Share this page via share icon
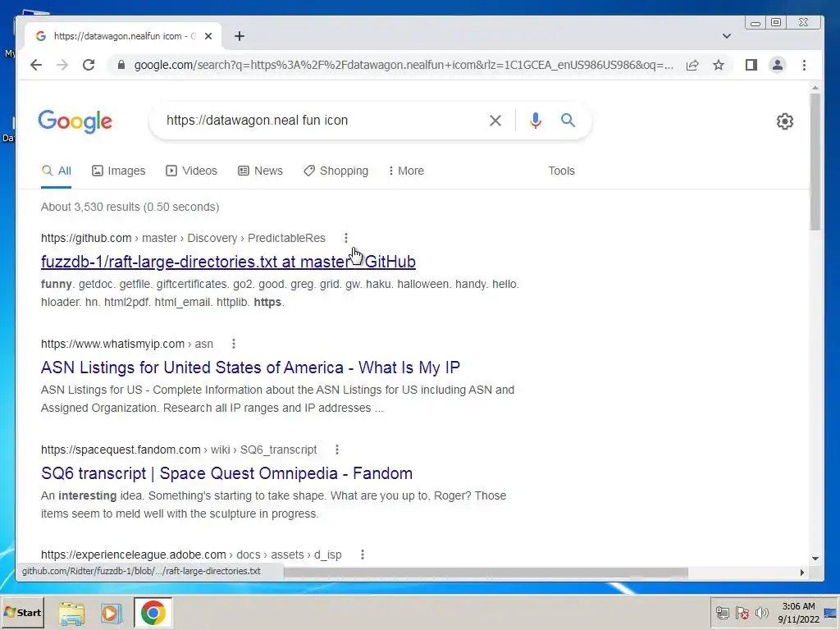Image resolution: width=840 pixels, height=630 pixels. pos(692,65)
